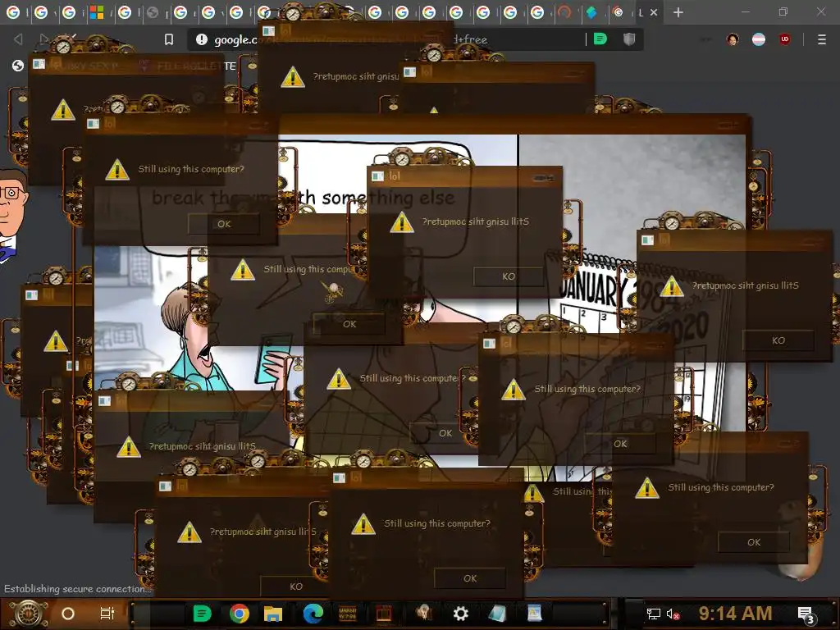Click the Hank Hill cartoon image
Image resolution: width=840 pixels, height=630 pixels.
pos(11,216)
